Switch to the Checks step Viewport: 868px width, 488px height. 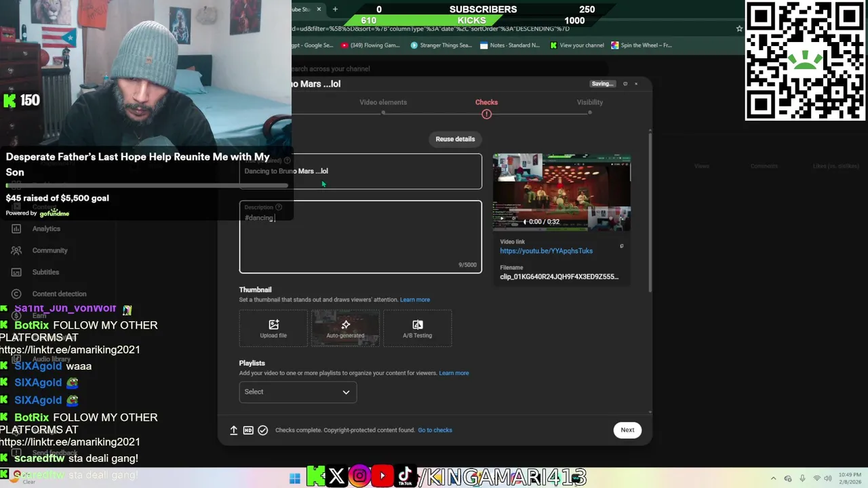tap(486, 102)
